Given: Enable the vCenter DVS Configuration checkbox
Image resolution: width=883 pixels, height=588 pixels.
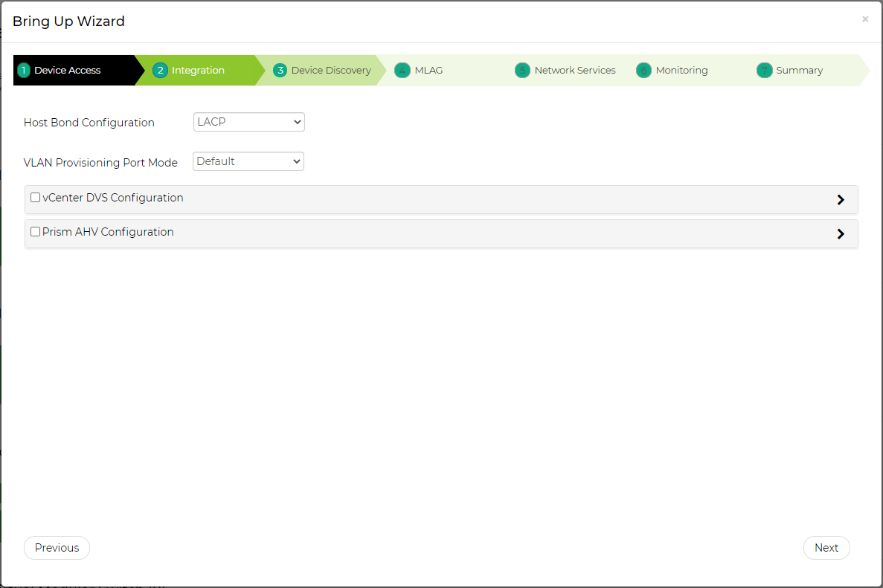Looking at the screenshot, I should 35,198.
